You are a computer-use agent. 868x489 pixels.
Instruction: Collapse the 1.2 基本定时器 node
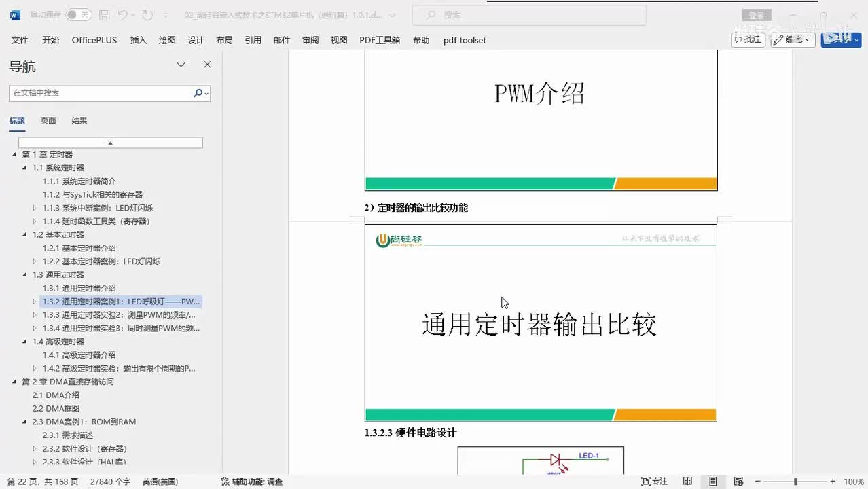click(25, 234)
